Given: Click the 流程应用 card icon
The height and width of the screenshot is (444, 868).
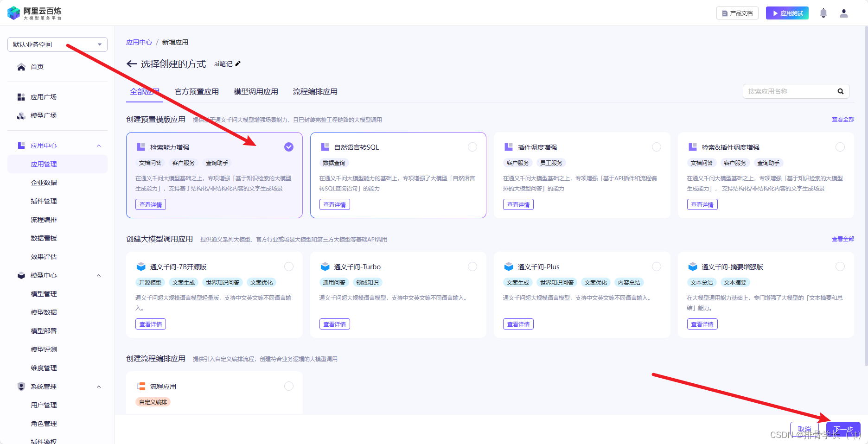Looking at the screenshot, I should tap(141, 386).
